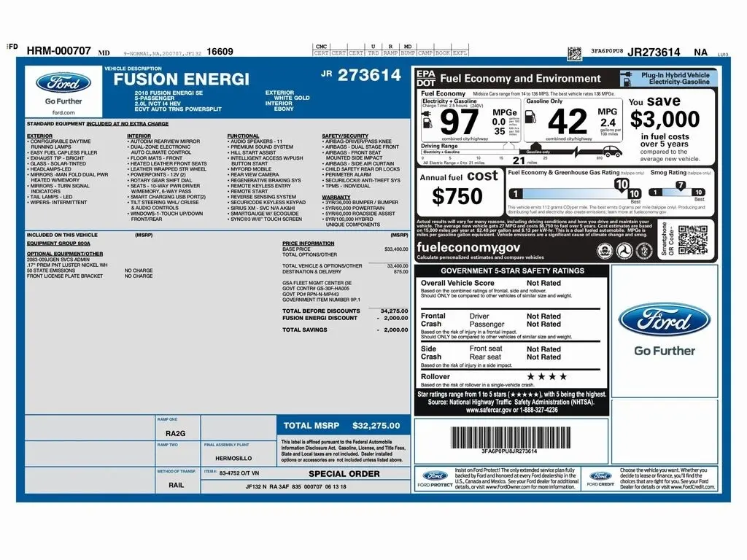Click the STANDARD EQUIPMENT heading
The image size is (747, 560).
click(x=98, y=124)
